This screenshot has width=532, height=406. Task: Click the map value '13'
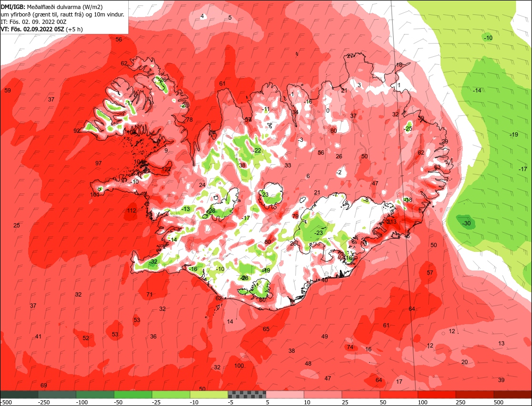(x=501, y=343)
